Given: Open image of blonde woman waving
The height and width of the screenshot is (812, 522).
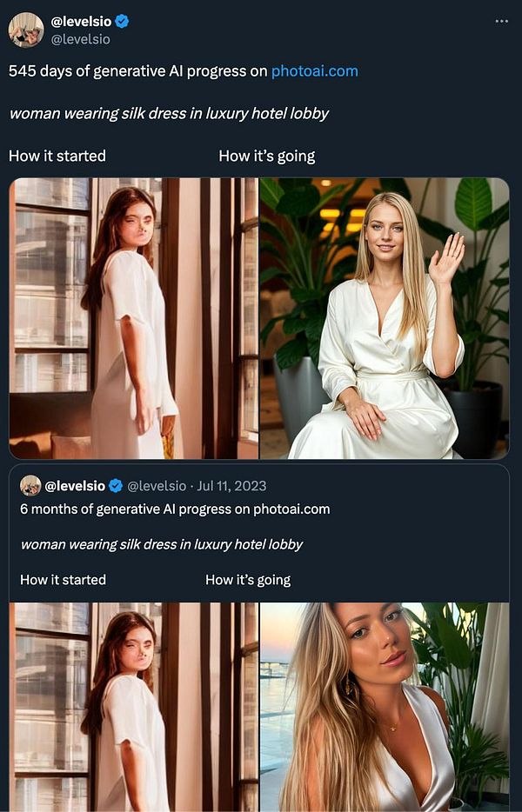Looking at the screenshot, I should click(384, 318).
